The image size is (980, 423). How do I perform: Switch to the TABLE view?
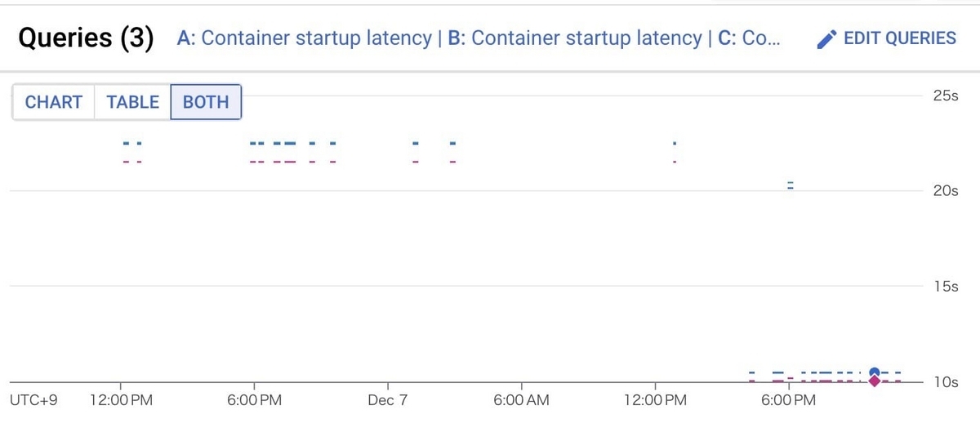(133, 102)
